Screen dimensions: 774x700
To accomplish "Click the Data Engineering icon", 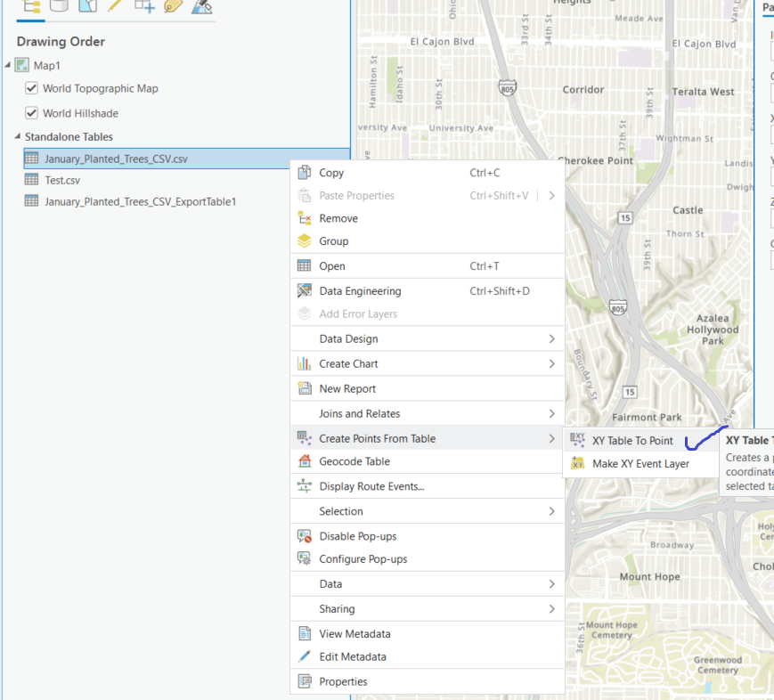I will click(305, 290).
